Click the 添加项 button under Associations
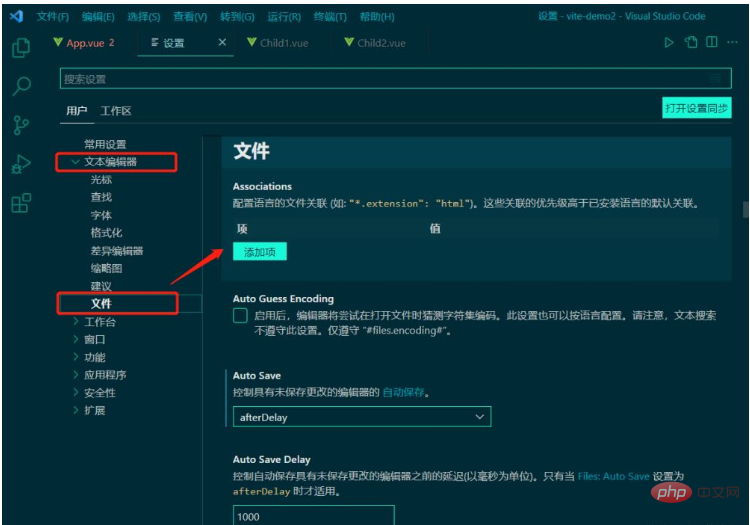The image size is (750, 525). [x=260, y=252]
